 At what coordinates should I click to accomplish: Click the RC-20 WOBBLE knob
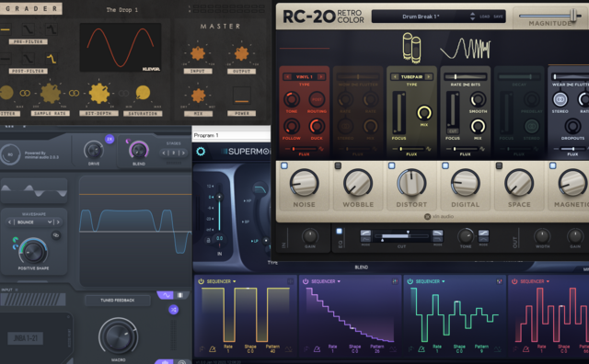(358, 183)
